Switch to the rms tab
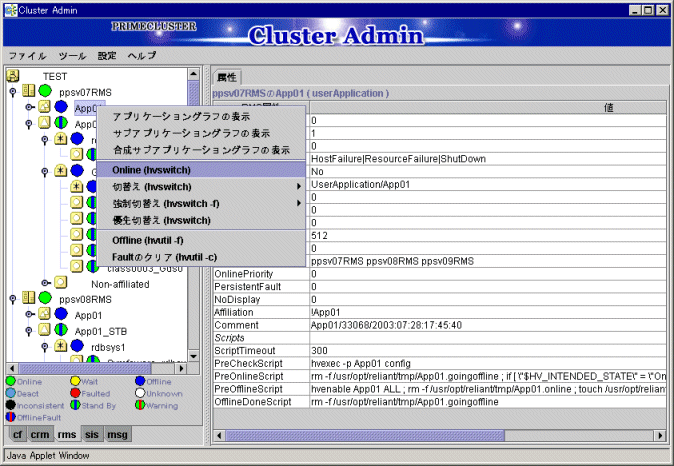This screenshot has width=674, height=466. coord(67,434)
